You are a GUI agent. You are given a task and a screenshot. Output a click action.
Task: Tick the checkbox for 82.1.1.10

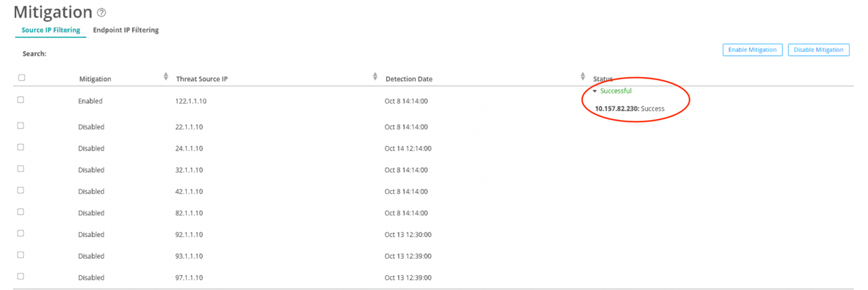point(21,212)
